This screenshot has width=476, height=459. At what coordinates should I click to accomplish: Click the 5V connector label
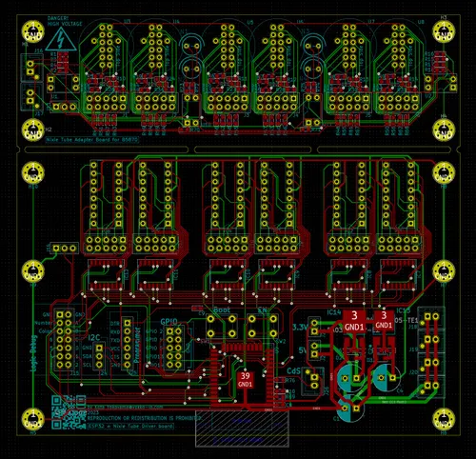[303, 350]
